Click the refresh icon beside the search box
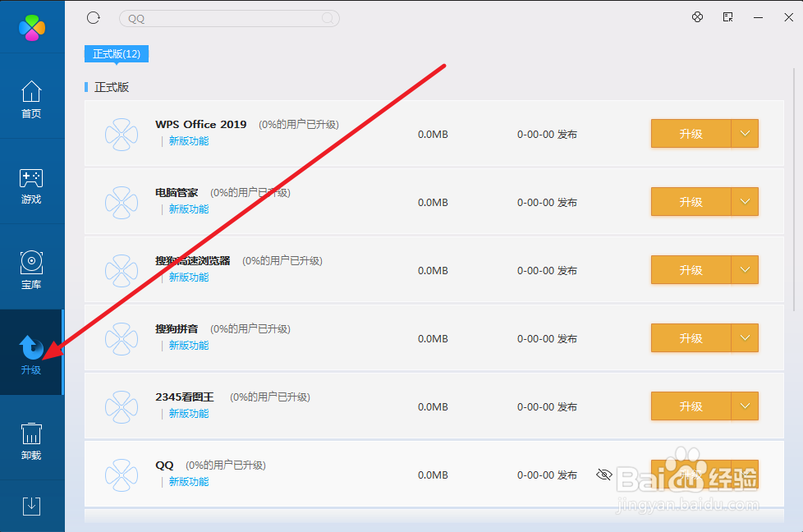 [94, 18]
